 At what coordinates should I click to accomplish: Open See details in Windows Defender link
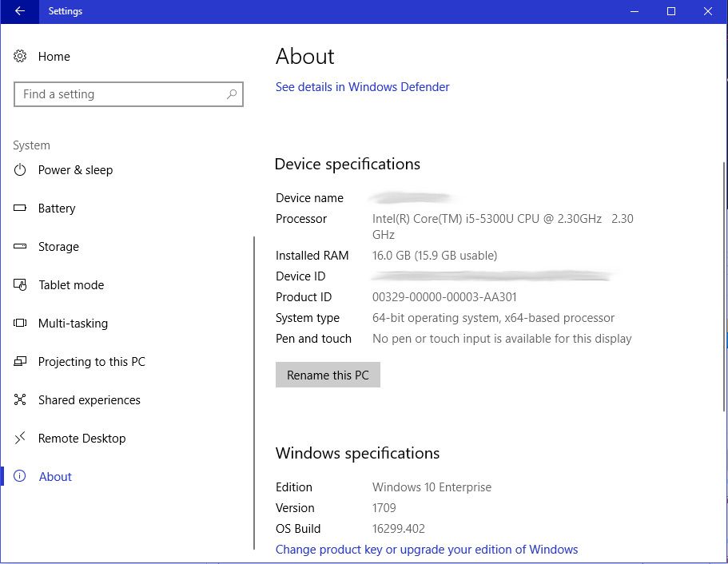[x=362, y=87]
